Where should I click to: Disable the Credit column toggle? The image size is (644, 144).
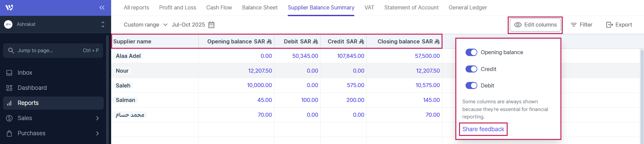(471, 69)
